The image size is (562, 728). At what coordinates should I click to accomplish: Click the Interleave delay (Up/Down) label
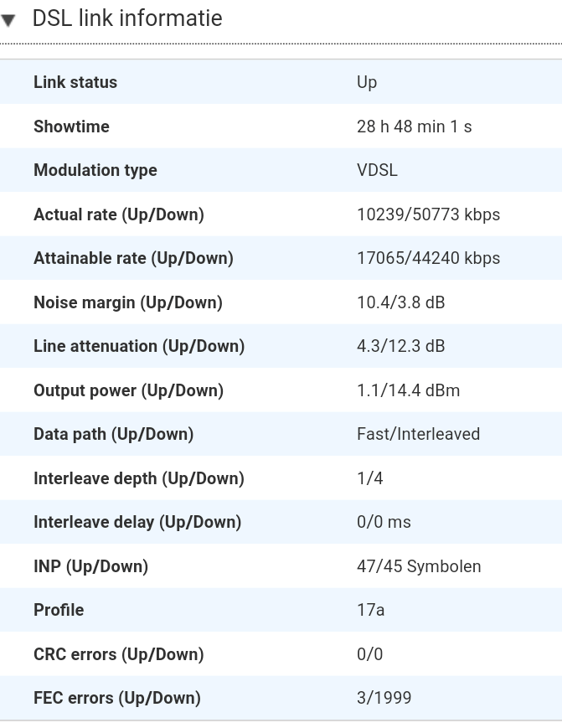(x=137, y=522)
